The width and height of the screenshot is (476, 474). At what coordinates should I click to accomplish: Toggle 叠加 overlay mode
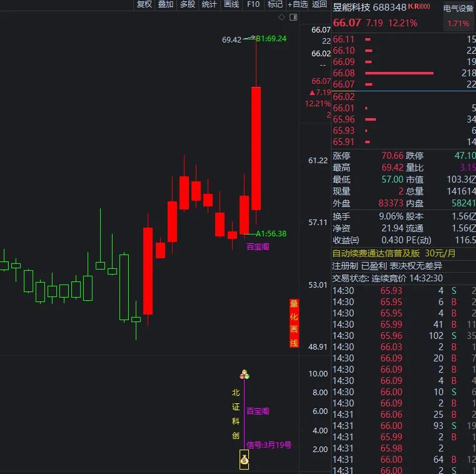coord(166,4)
